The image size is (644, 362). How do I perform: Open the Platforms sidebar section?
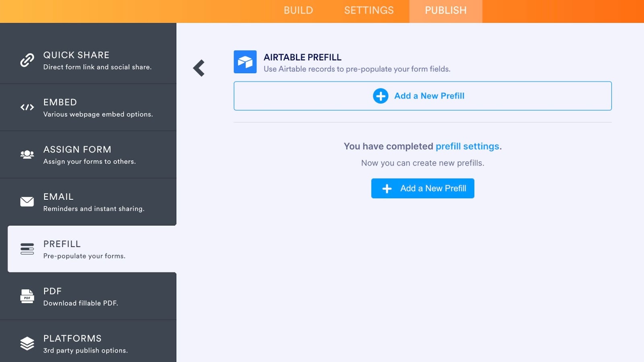tap(88, 341)
